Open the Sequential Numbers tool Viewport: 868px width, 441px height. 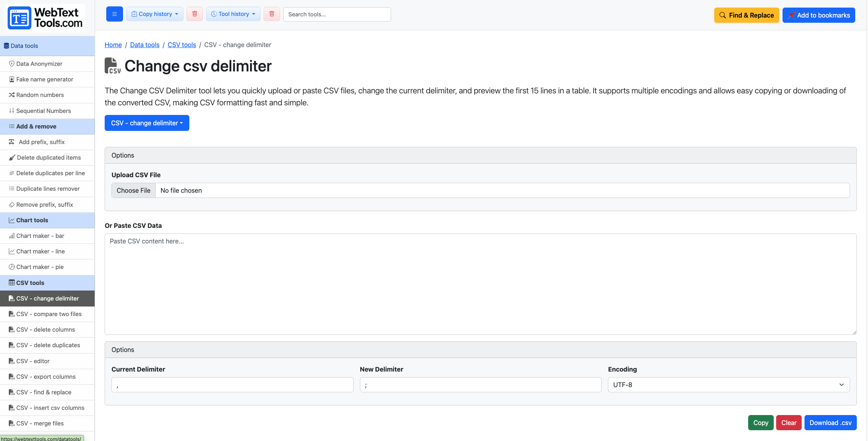click(47, 111)
